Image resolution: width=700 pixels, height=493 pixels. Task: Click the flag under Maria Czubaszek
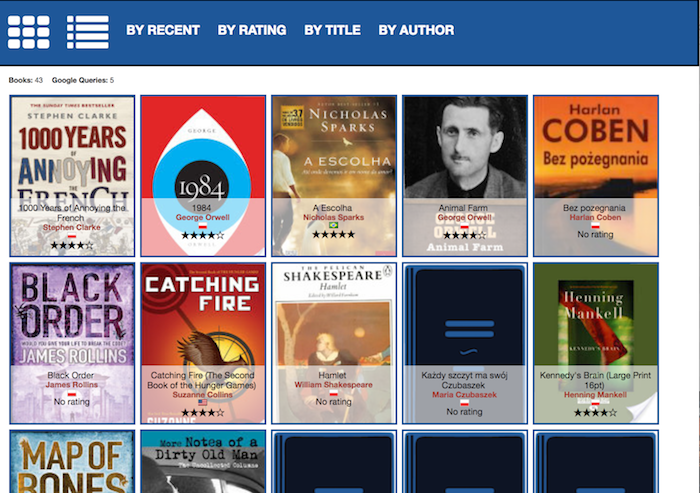(464, 403)
